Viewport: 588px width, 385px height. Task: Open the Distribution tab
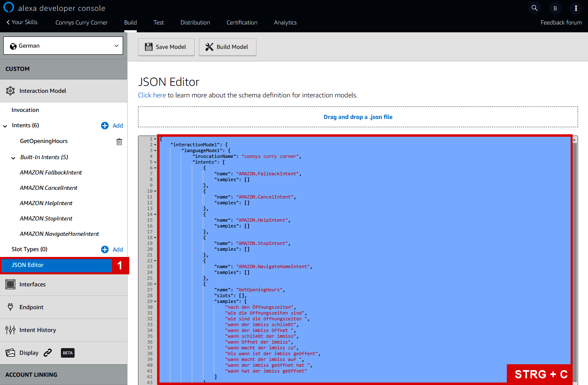point(195,22)
